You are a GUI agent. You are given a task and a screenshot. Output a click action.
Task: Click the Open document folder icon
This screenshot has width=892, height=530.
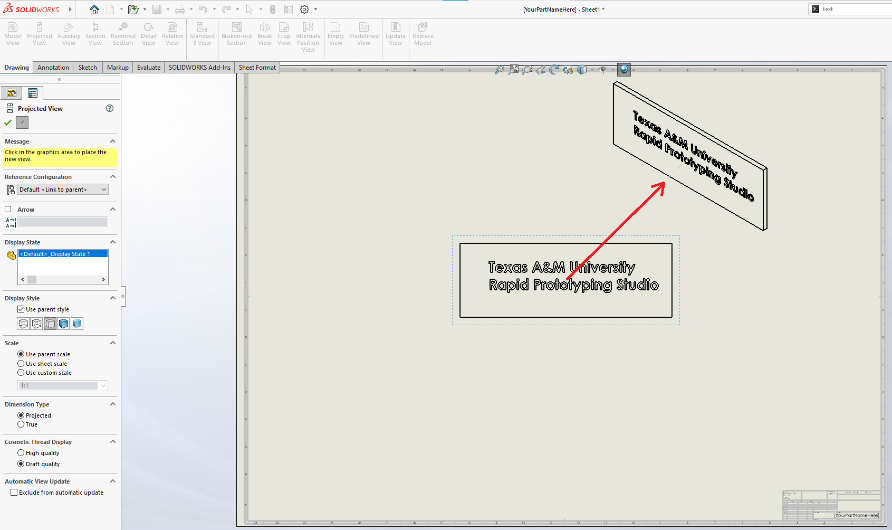pos(132,9)
